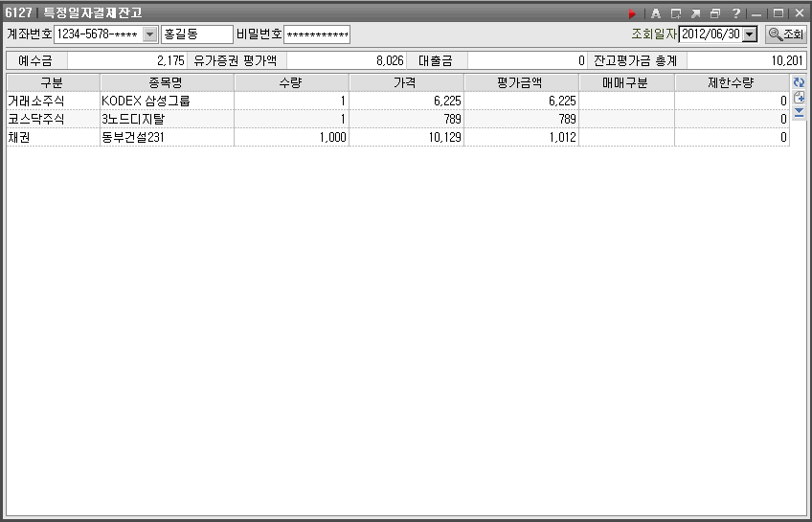Maximize the 특정일자결제잔고 window

tap(778, 13)
